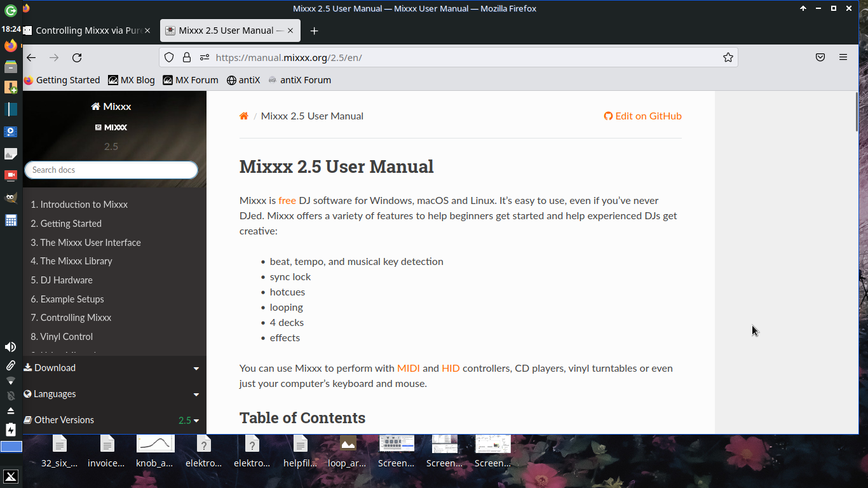The height and width of the screenshot is (488, 868).
Task: Open the blue notebook dock icon
Action: [11, 109]
